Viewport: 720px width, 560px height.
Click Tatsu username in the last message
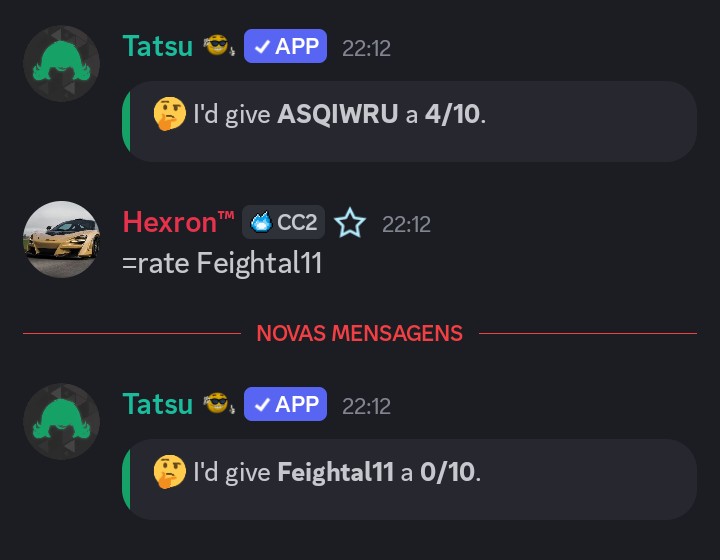tap(157, 404)
